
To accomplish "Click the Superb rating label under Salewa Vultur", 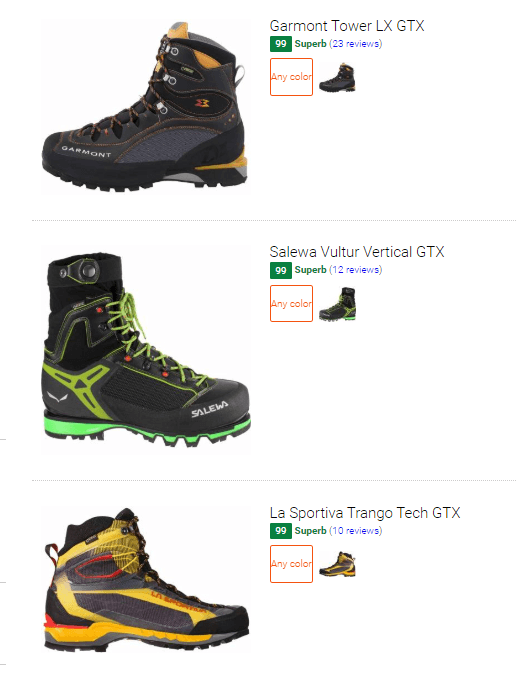I will tap(311, 270).
